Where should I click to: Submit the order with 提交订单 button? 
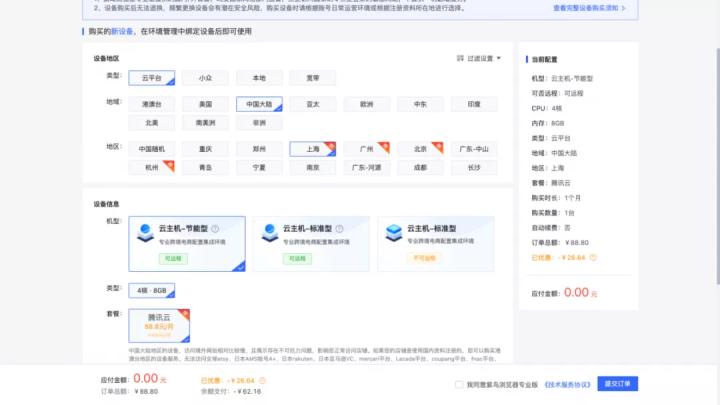point(617,384)
